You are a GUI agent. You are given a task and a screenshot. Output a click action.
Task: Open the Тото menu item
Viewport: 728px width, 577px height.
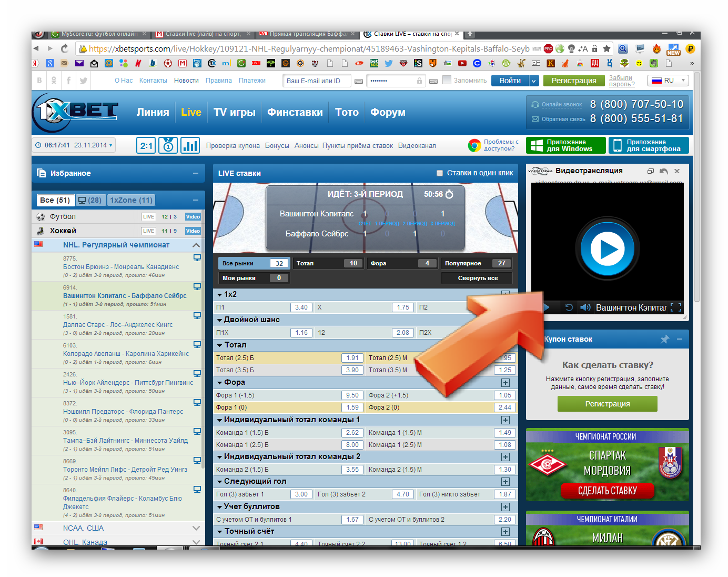(x=347, y=112)
